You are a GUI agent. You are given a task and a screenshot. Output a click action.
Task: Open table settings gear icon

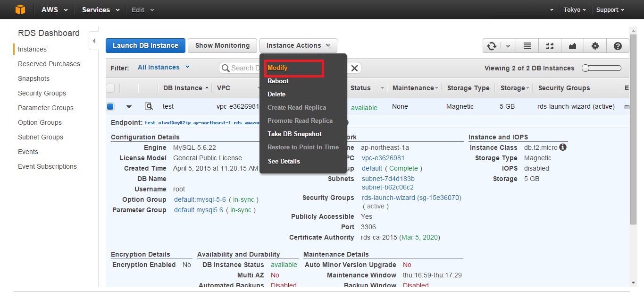pyautogui.click(x=595, y=46)
